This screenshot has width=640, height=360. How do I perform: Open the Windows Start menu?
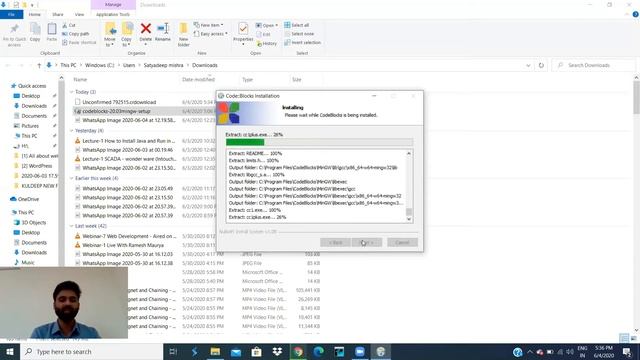coord(9,351)
